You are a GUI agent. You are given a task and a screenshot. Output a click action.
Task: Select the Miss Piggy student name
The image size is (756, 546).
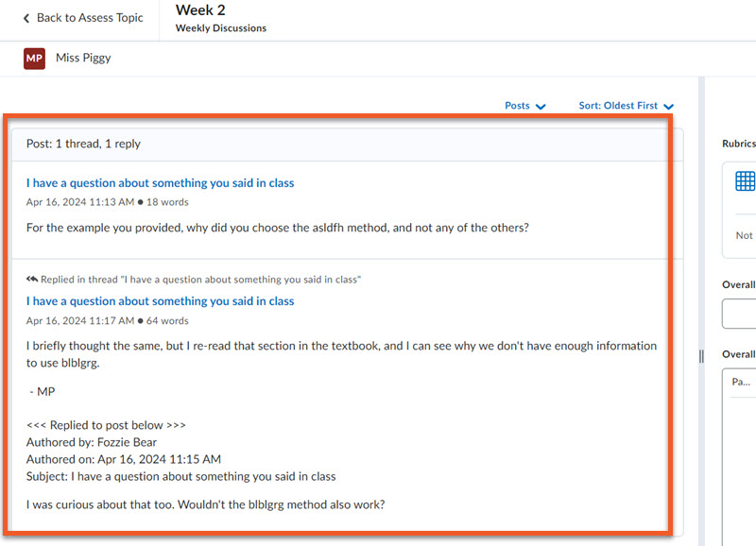(x=83, y=59)
